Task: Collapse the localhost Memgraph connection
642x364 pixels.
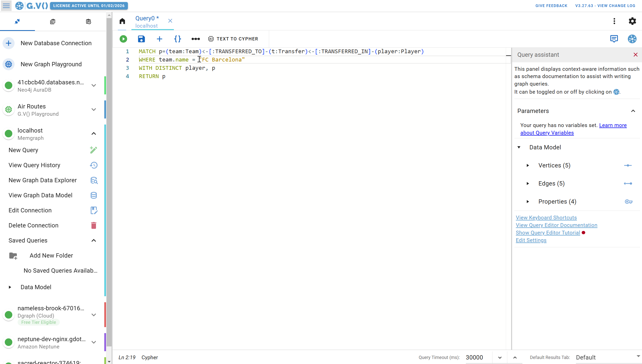Action: pos(94,134)
